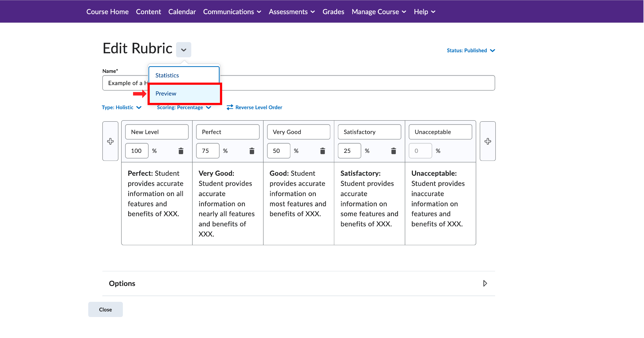Open the Assessments navigation menu
The width and height of the screenshot is (644, 338).
click(x=291, y=12)
